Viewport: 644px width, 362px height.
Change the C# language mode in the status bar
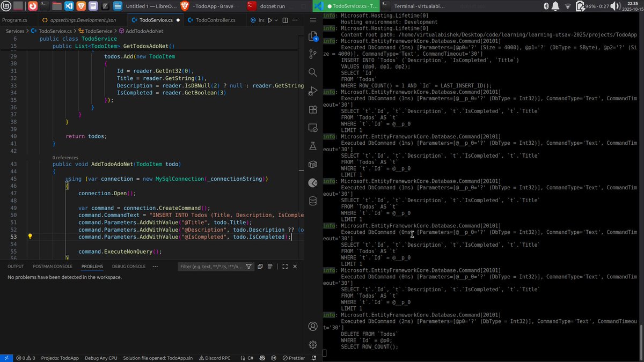[250, 358]
